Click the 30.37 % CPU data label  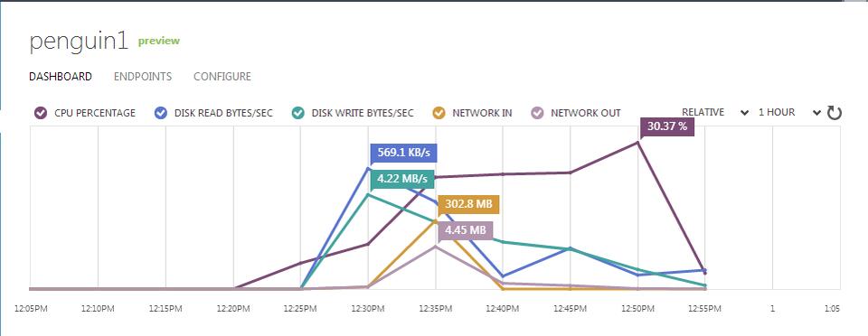point(667,126)
